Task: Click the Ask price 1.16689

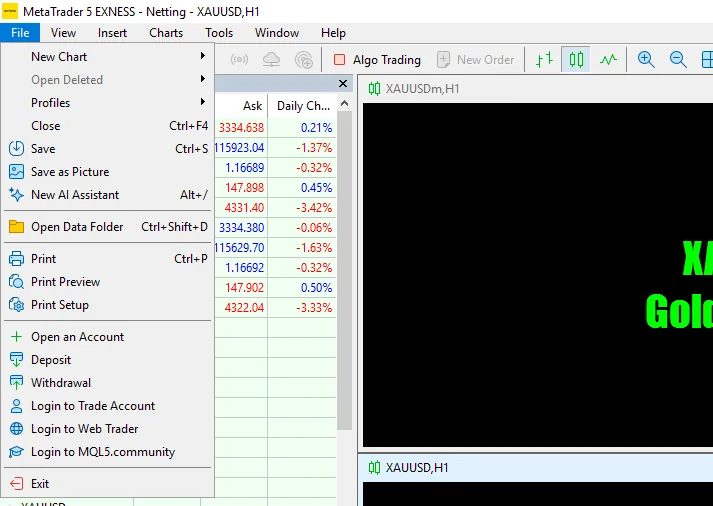Action: click(x=245, y=168)
